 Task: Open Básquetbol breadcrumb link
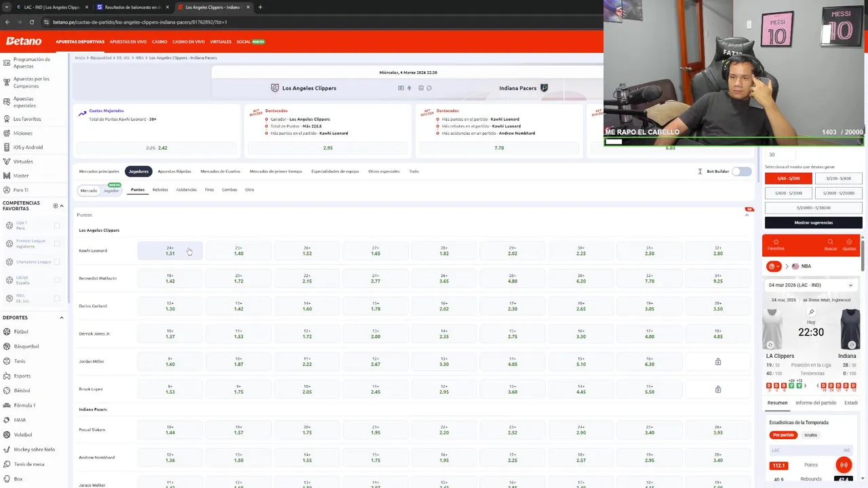(100, 58)
